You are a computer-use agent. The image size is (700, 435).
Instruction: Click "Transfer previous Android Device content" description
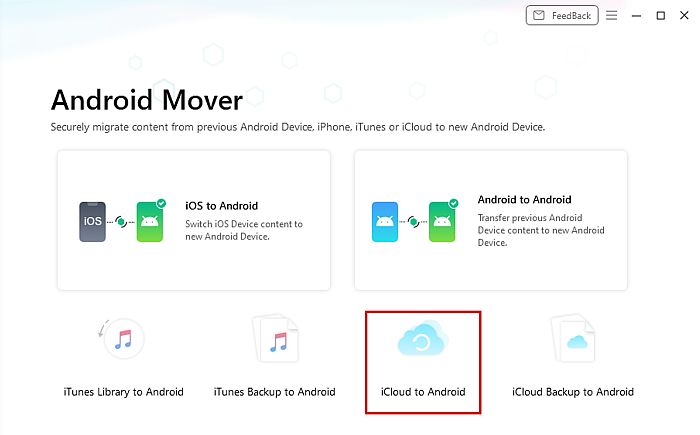[x=541, y=230]
